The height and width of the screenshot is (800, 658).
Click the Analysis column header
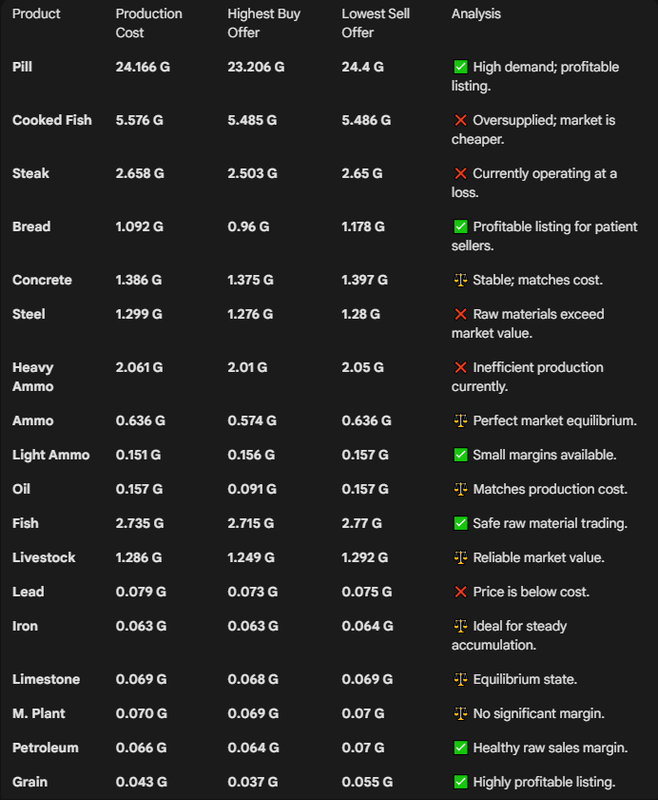coord(476,14)
